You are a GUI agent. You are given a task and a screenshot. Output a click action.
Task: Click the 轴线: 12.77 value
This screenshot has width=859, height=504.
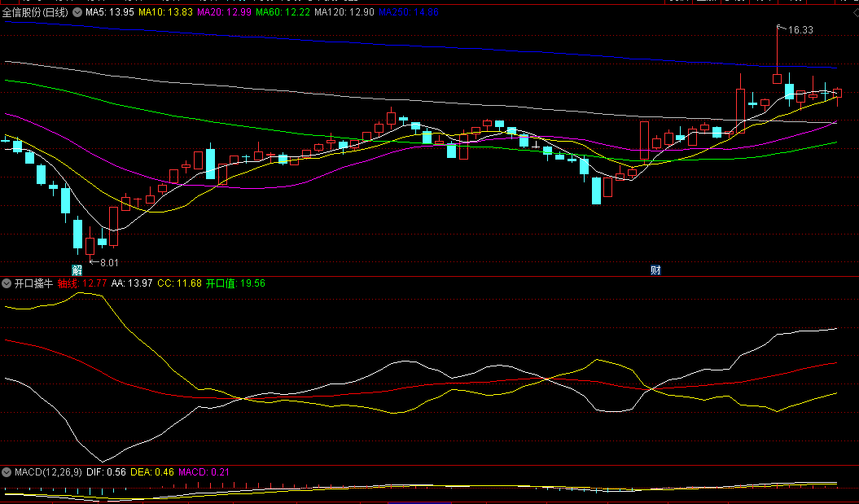point(82,283)
